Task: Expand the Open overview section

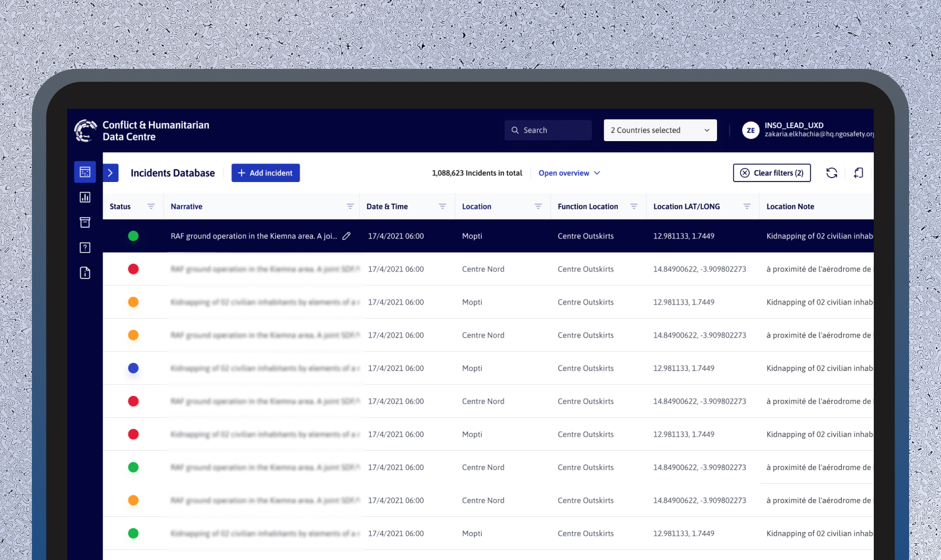Action: pyautogui.click(x=569, y=173)
